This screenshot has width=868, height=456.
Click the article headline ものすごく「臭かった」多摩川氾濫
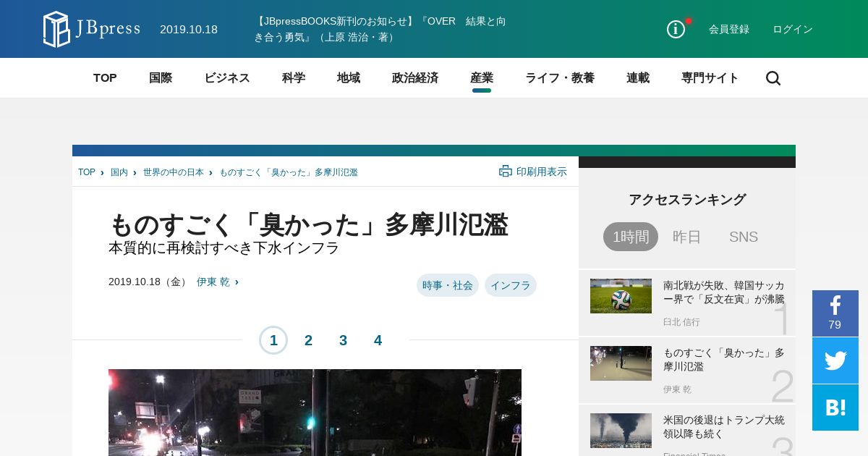(309, 224)
